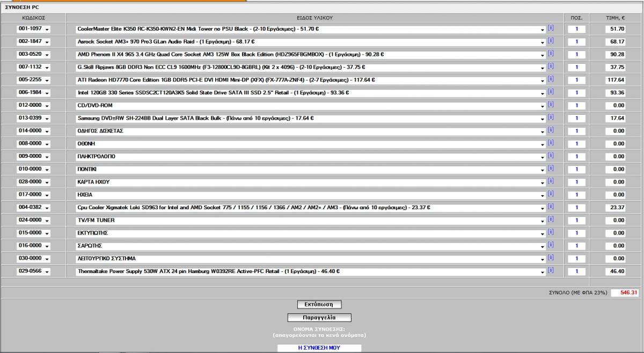Click info icon beside ΣΑΡΩΤΗΣ row
Image resolution: width=644 pixels, height=353 pixels.
(x=551, y=245)
